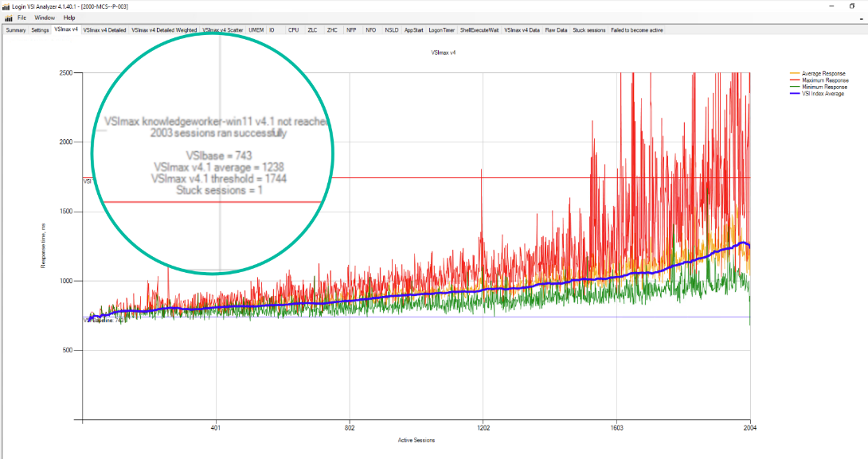Open the Window menu
This screenshot has width=868, height=459.
point(45,18)
